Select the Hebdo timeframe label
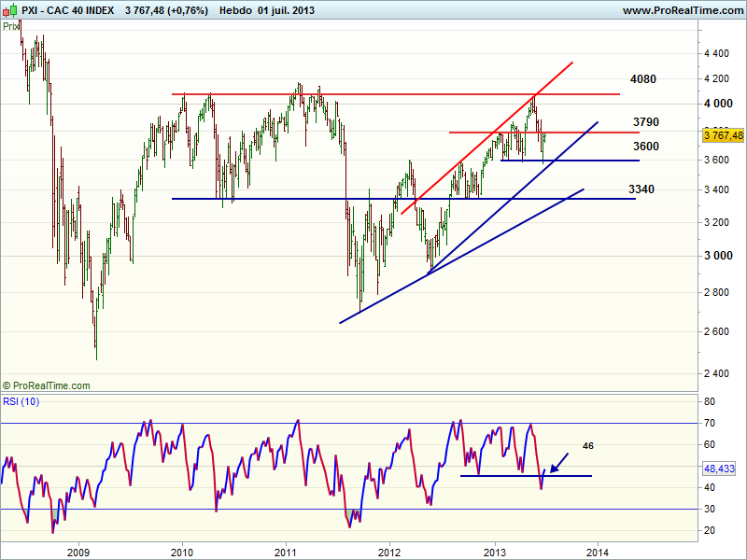 236,10
